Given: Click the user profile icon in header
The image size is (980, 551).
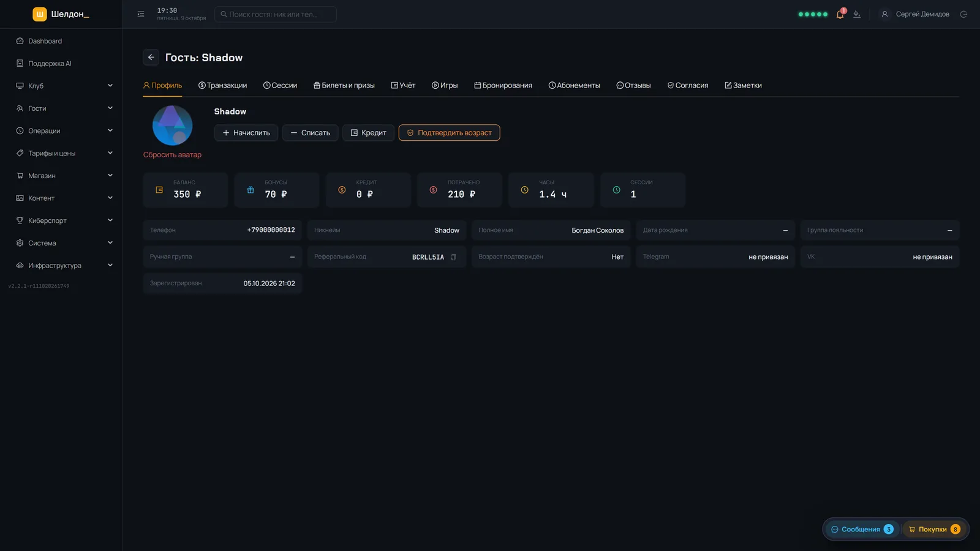Looking at the screenshot, I should click(884, 14).
